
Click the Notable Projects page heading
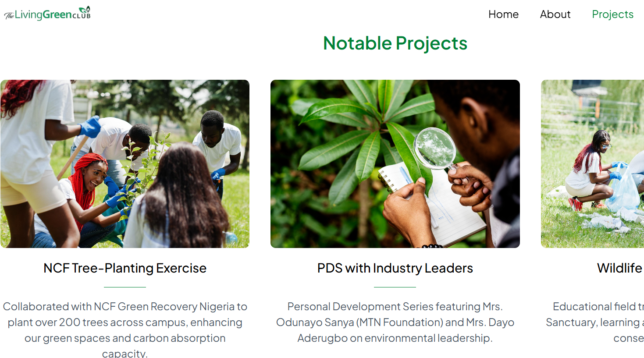click(x=395, y=43)
